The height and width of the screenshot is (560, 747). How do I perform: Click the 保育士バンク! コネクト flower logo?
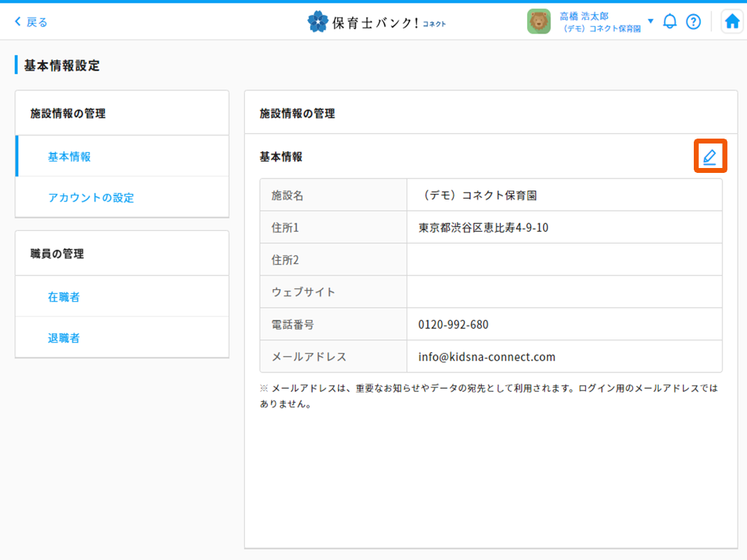[318, 22]
